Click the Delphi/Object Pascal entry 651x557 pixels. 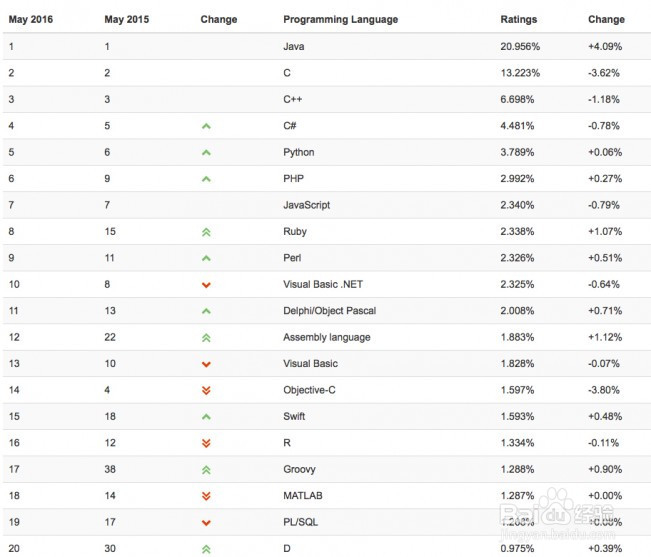[x=329, y=311]
